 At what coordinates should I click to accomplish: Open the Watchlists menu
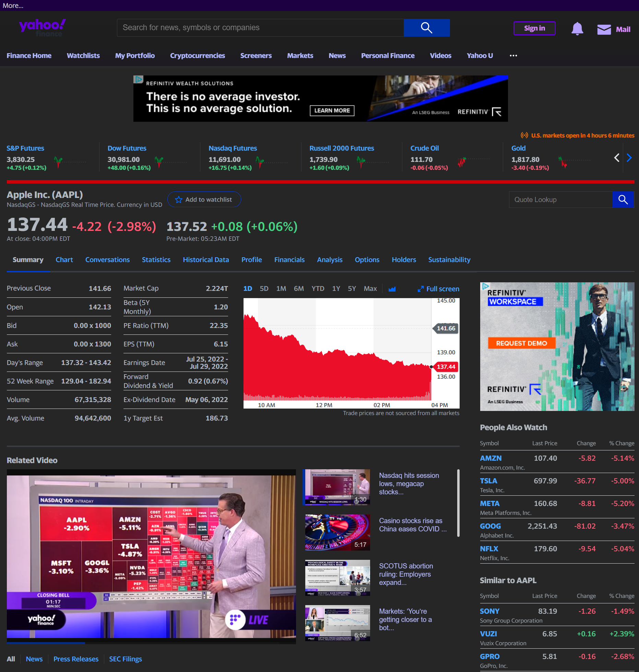point(83,56)
